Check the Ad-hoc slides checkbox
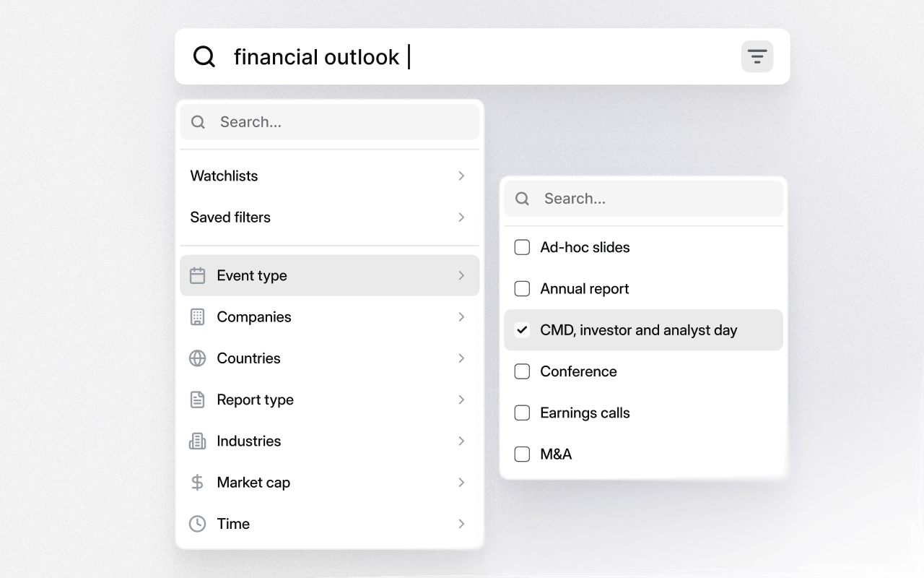The width and height of the screenshot is (924, 578). click(x=522, y=247)
